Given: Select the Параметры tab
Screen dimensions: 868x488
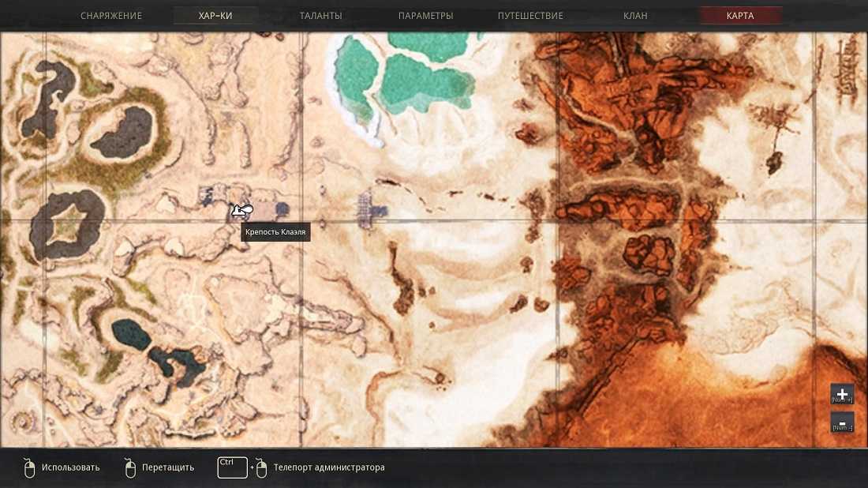Looking at the screenshot, I should pos(425,16).
